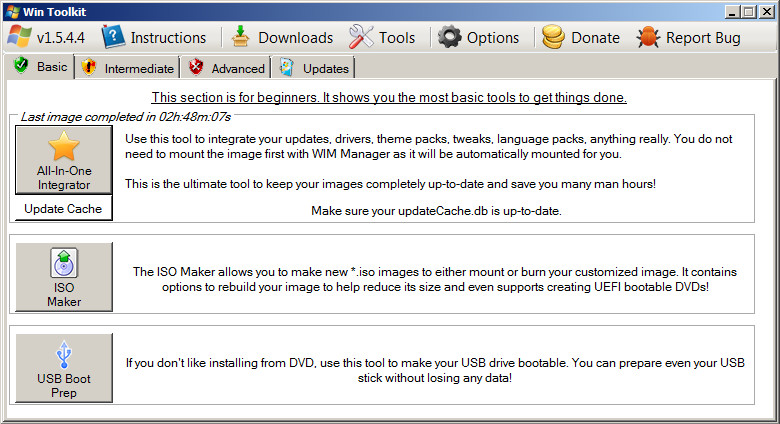Open the Instructions menu
Screen dimensions: 780x424
coord(154,37)
